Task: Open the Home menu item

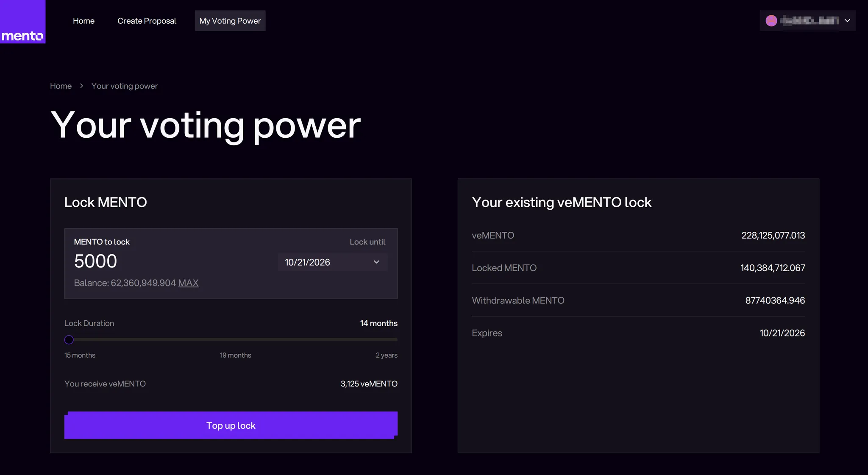Action: (83, 21)
